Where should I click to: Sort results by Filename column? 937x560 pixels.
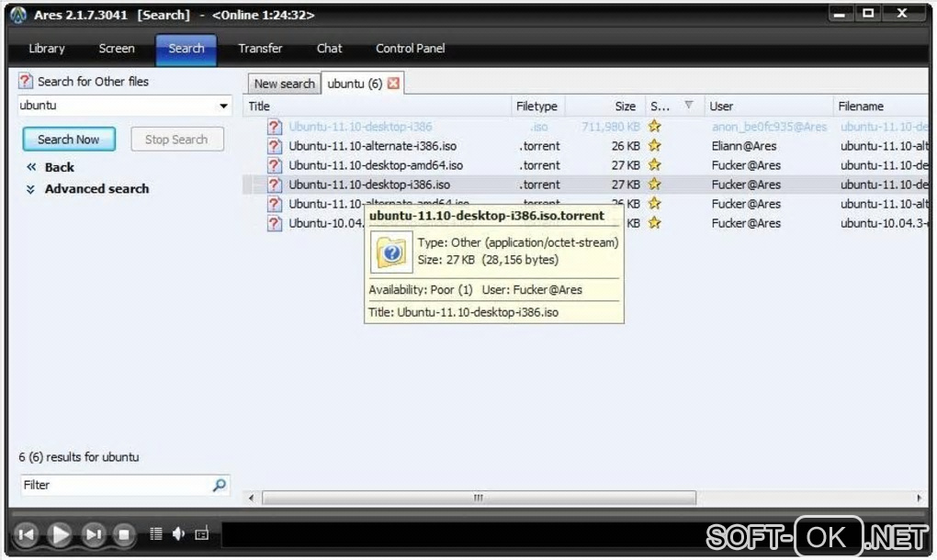[882, 106]
